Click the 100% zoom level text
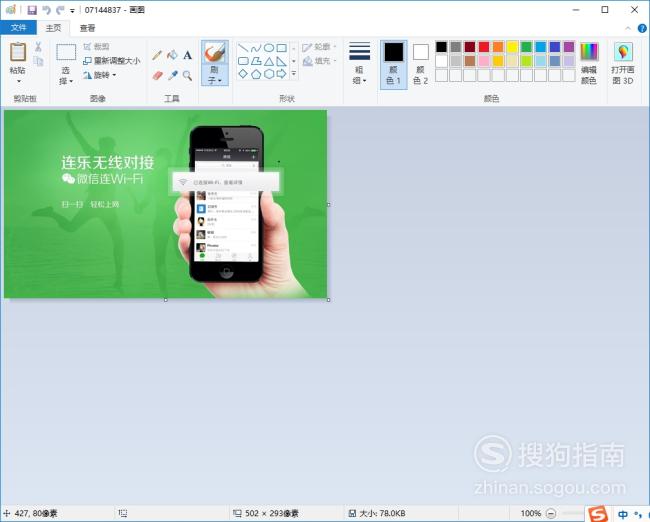This screenshot has height=522, width=650. point(531,513)
